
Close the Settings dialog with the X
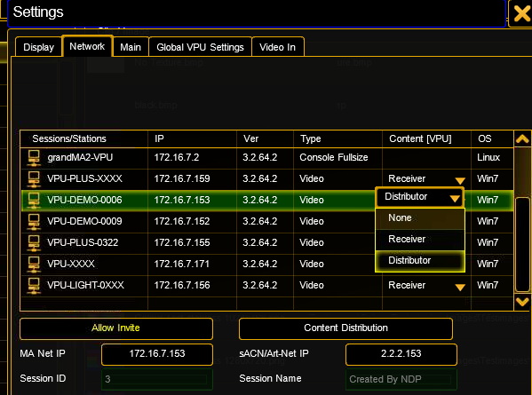pyautogui.click(x=521, y=13)
